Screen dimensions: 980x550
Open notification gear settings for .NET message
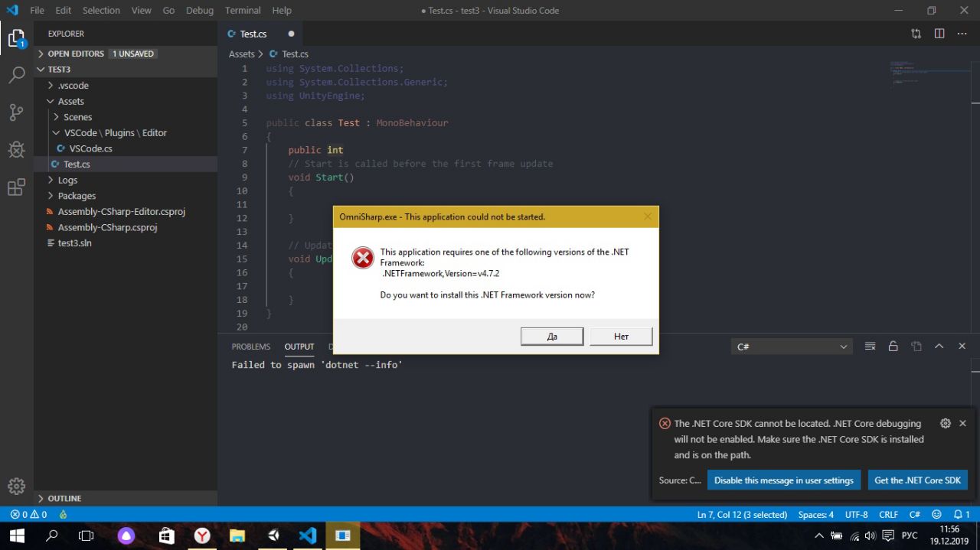(x=945, y=423)
